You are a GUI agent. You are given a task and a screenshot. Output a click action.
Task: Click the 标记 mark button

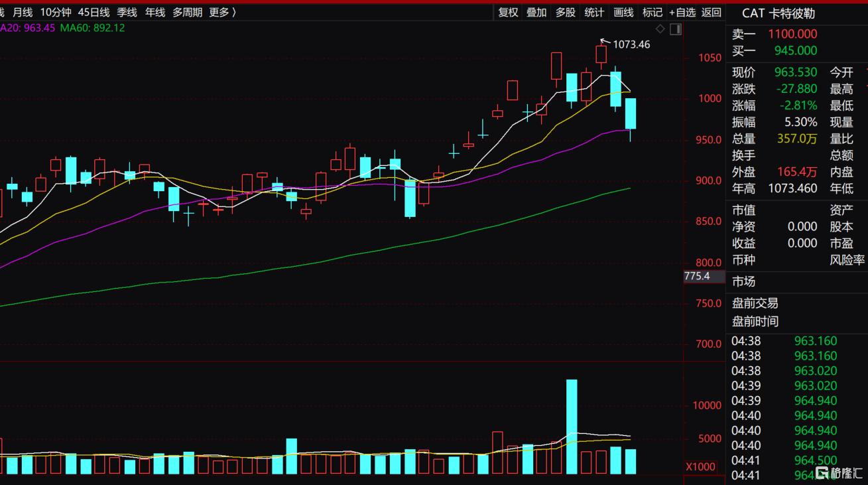[x=652, y=12]
